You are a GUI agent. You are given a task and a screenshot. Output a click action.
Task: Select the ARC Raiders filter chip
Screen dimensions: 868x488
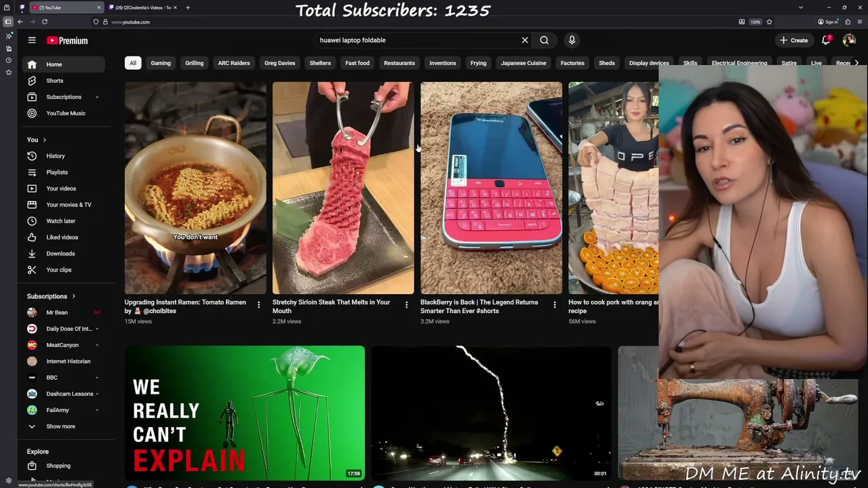(x=234, y=63)
